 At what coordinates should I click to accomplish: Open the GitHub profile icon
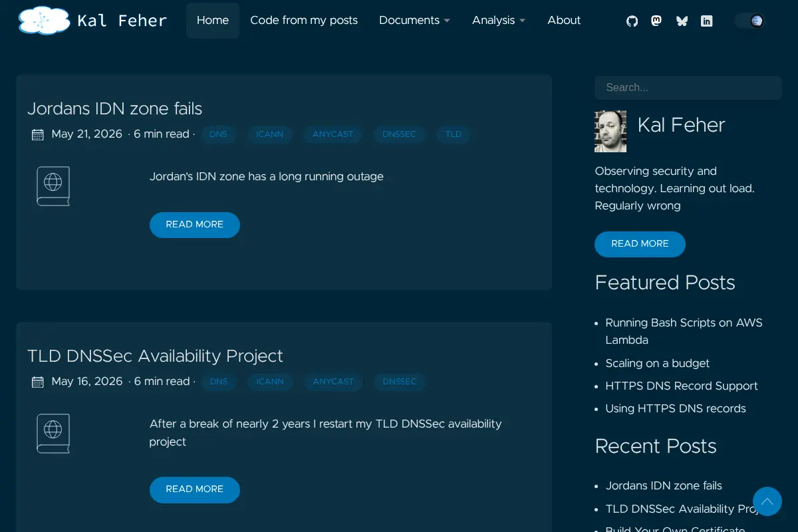[x=632, y=21]
